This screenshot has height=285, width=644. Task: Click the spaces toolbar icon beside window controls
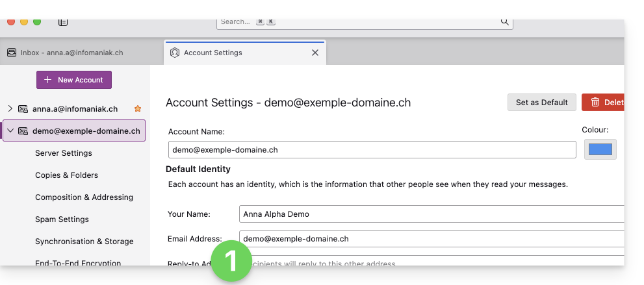pos(63,21)
